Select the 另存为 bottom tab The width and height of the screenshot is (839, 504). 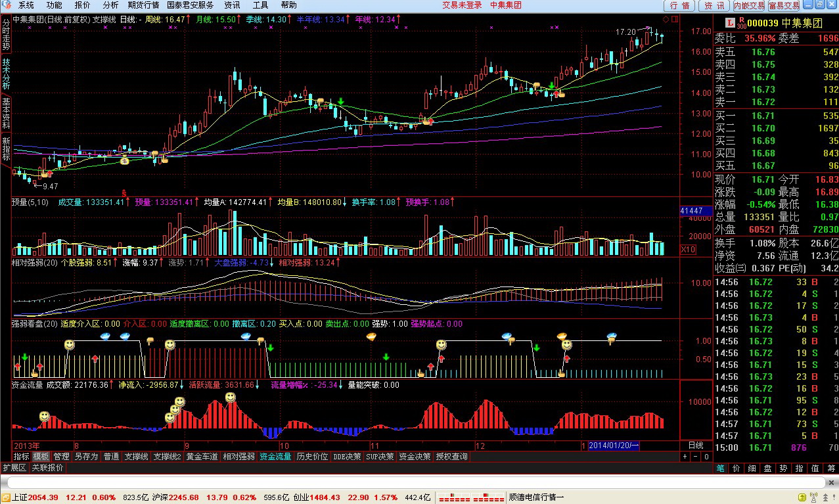[86, 456]
